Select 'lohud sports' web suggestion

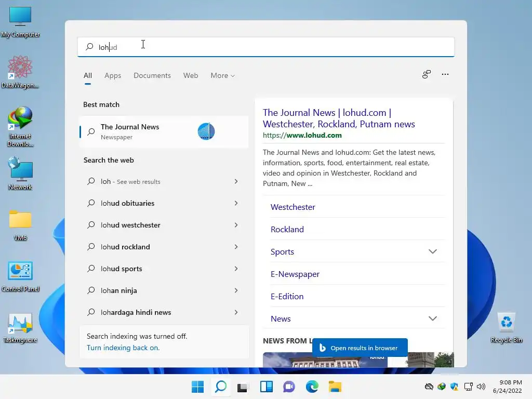[164, 269]
